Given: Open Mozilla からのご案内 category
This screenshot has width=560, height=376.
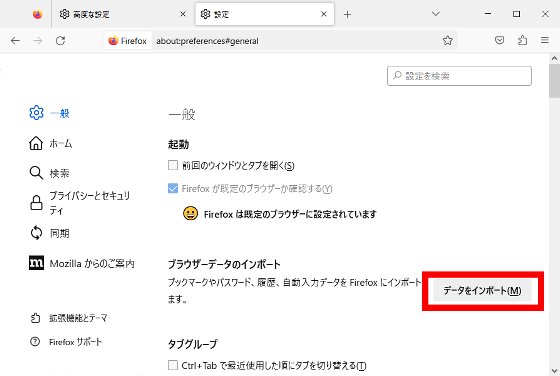Looking at the screenshot, I should click(x=81, y=264).
